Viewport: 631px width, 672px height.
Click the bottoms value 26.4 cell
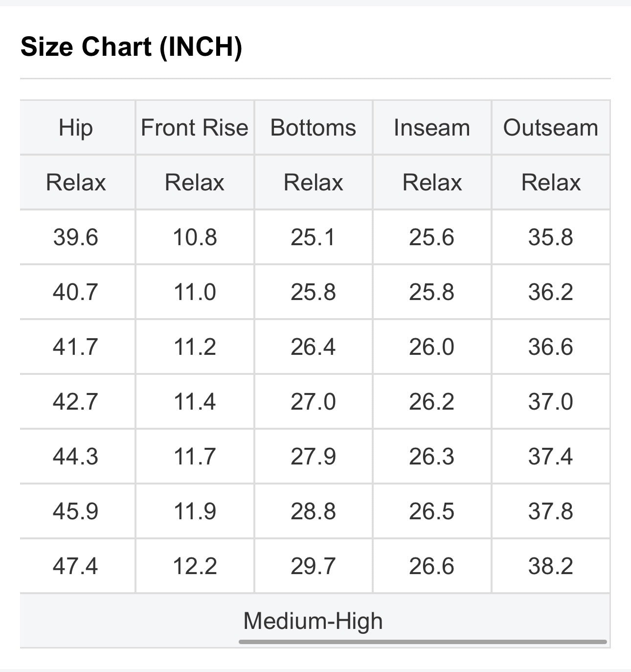(314, 347)
